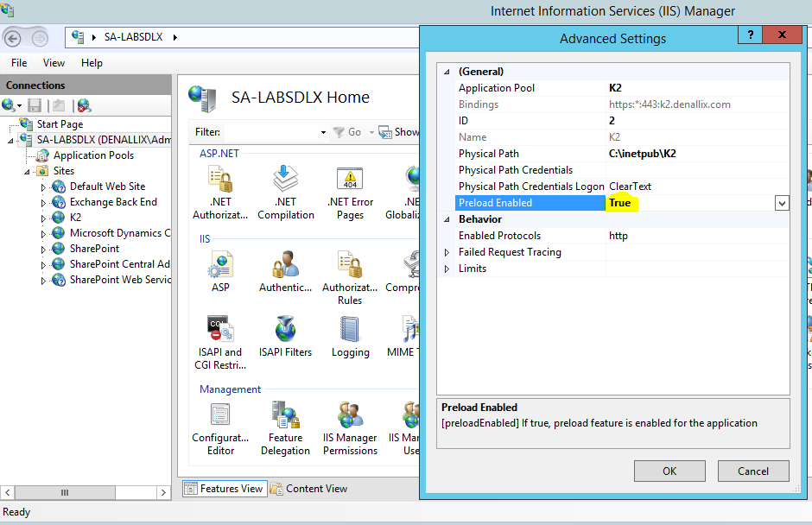Screen dimensions: 812x525
Task: Click the Create New Connection globe icon
Action: pos(9,105)
